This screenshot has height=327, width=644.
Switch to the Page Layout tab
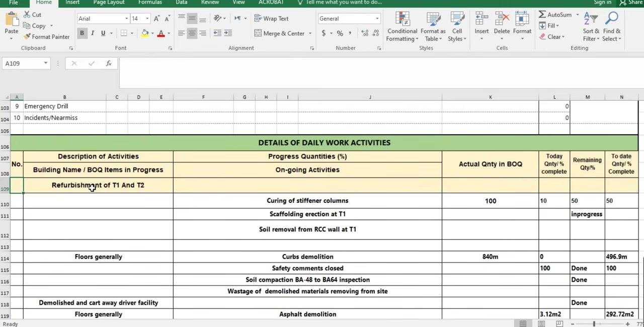click(x=109, y=3)
